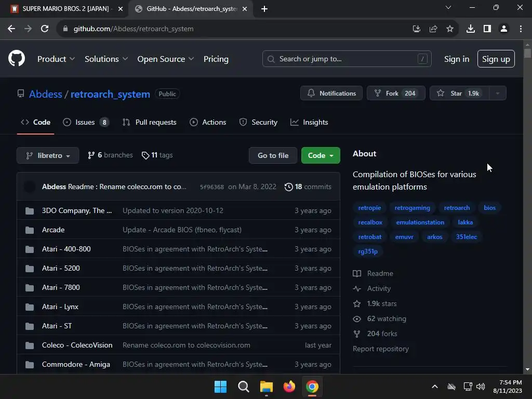
Task: Reload the GitHub page
Action: [x=45, y=29]
